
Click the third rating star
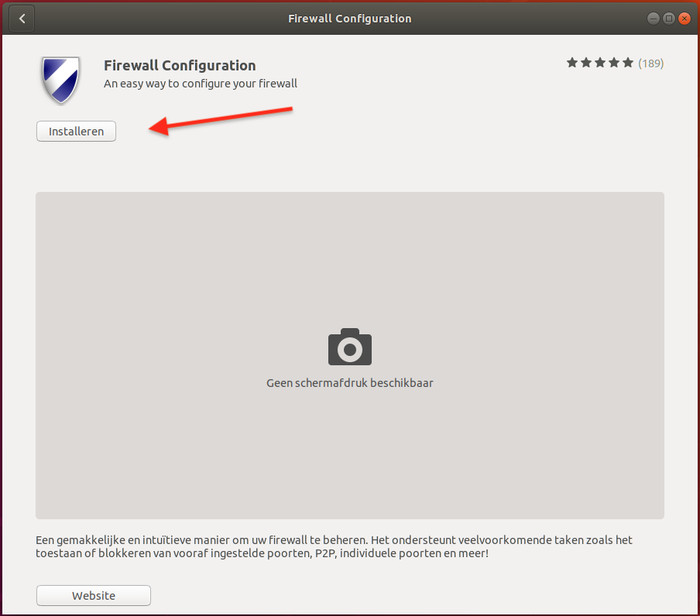pos(600,63)
